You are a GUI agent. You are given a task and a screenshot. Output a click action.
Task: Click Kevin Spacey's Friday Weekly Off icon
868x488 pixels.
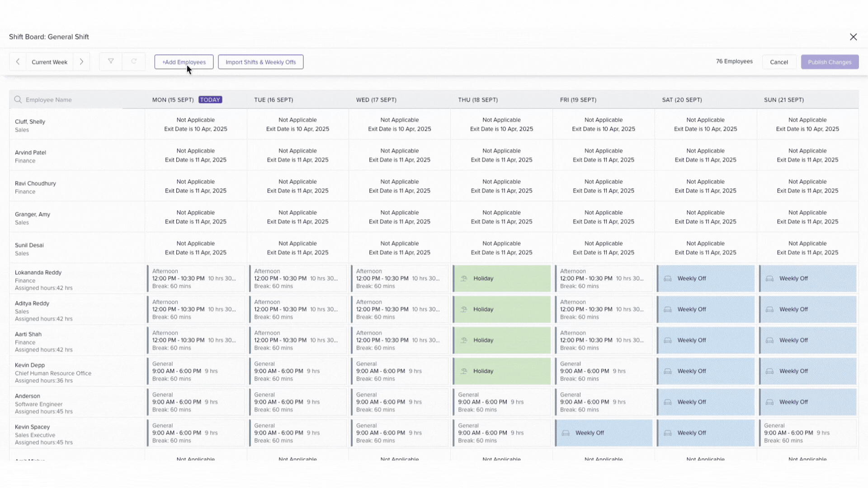566,433
